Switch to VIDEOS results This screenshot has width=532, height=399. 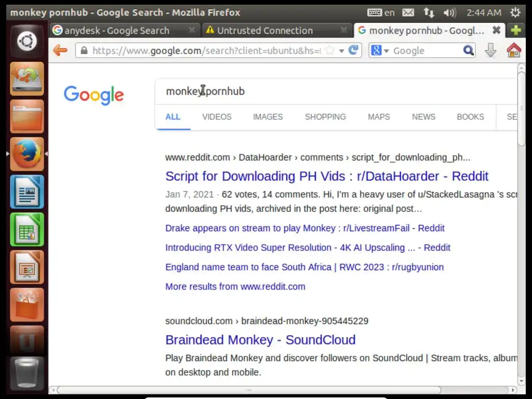[217, 117]
